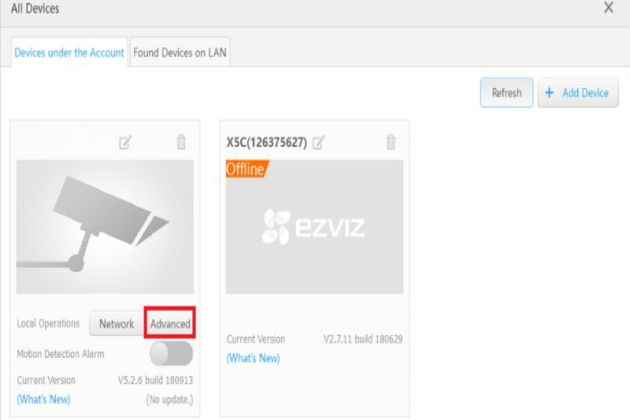Image resolution: width=630 pixels, height=420 pixels.
Task: Open the Network local operations settings
Action: tap(116, 324)
